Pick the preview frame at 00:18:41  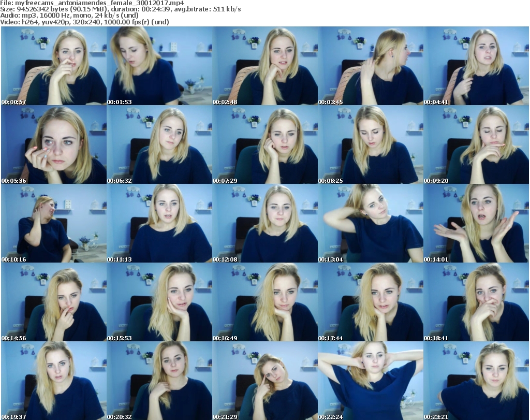(x=476, y=302)
